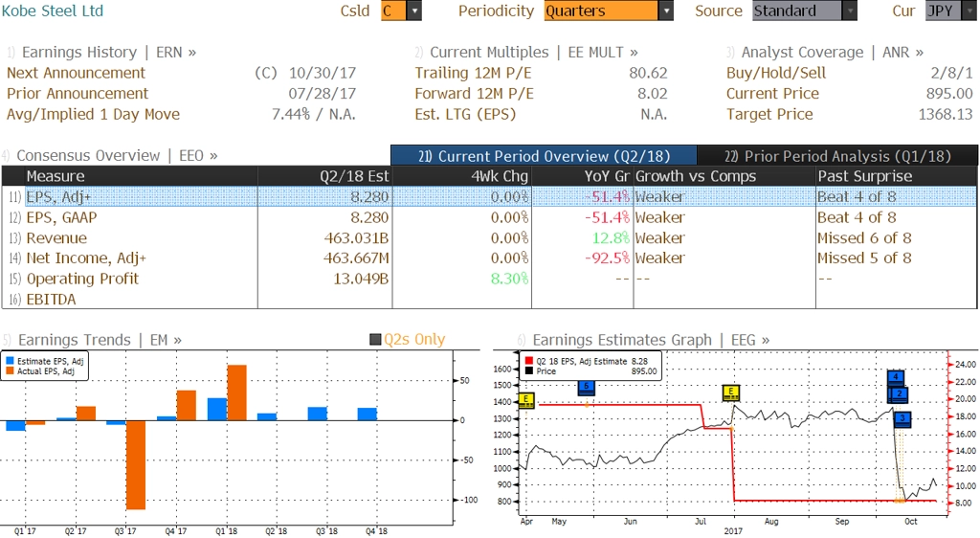The height and width of the screenshot is (538, 980).
Task: Click the Target Price value 1368.13
Action: [945, 114]
